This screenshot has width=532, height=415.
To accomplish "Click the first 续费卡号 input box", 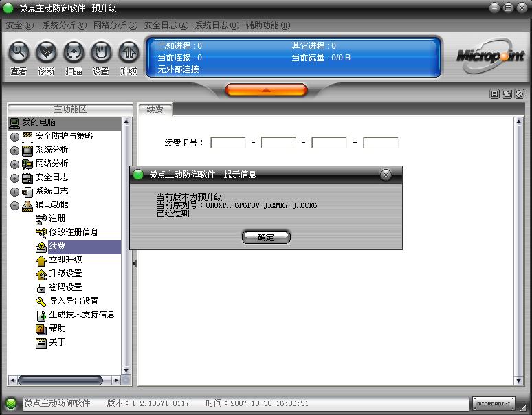I will (228, 143).
